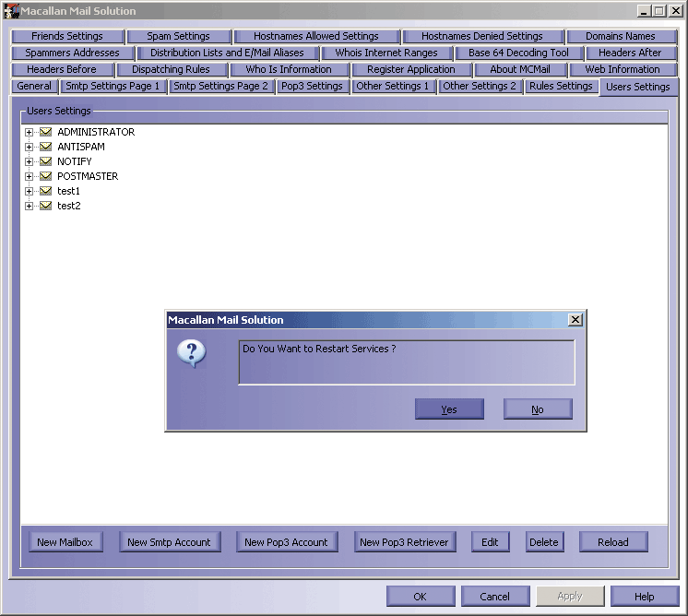This screenshot has width=688, height=616.
Task: Open Other Settings 2 tab
Action: pos(480,86)
